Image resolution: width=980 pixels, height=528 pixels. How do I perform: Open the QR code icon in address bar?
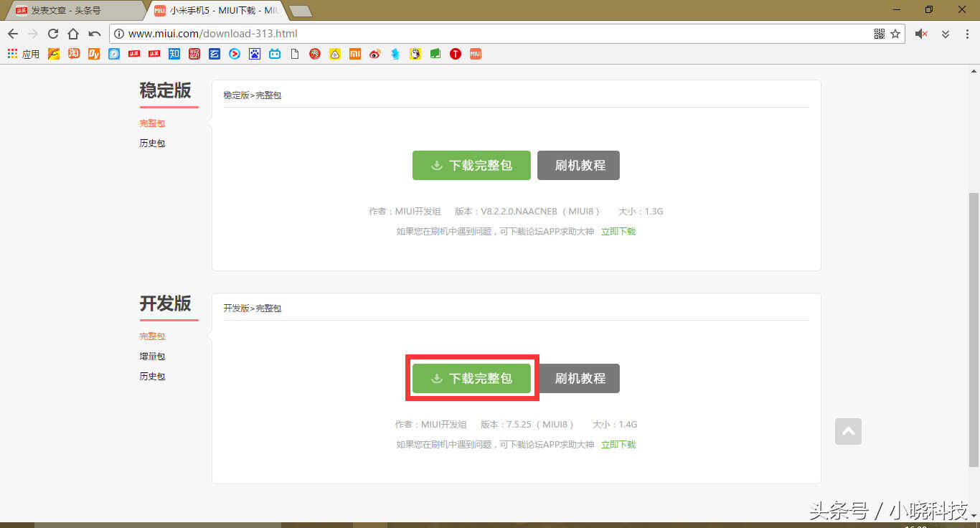click(x=880, y=34)
